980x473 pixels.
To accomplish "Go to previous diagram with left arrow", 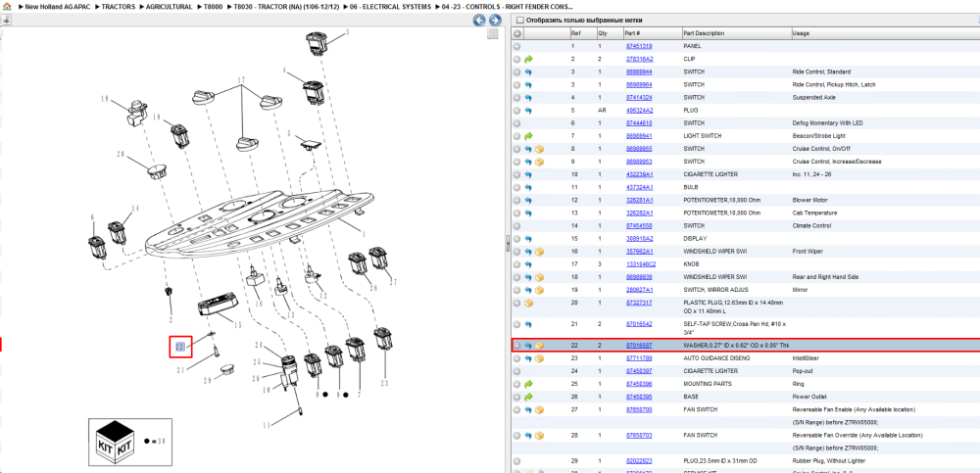I will [479, 20].
